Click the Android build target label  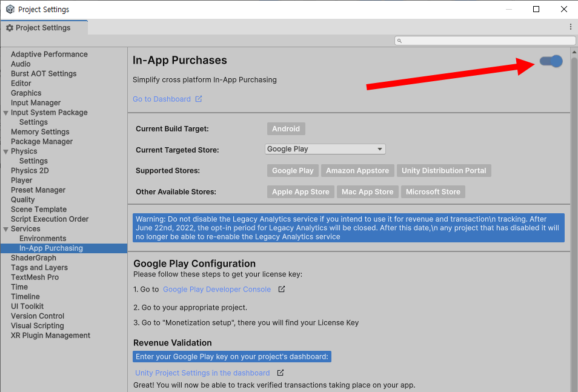pyautogui.click(x=286, y=128)
